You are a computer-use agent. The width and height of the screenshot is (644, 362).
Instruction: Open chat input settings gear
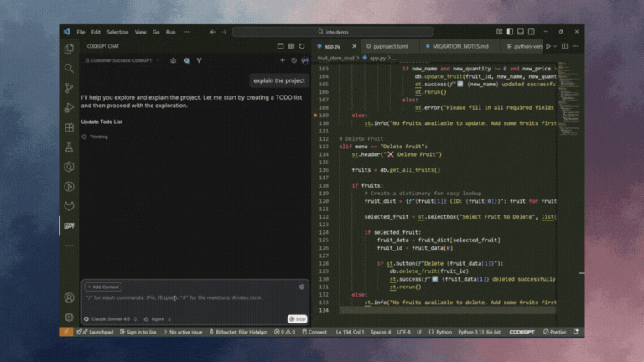[x=302, y=287]
